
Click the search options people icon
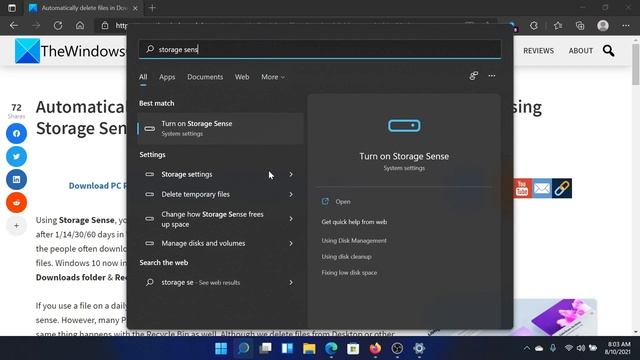pyautogui.click(x=473, y=76)
